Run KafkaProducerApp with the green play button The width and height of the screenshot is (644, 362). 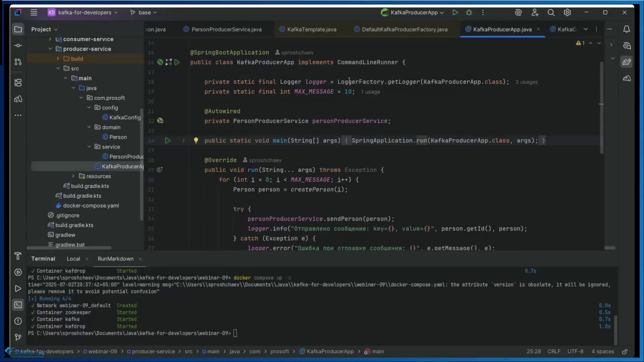(455, 12)
